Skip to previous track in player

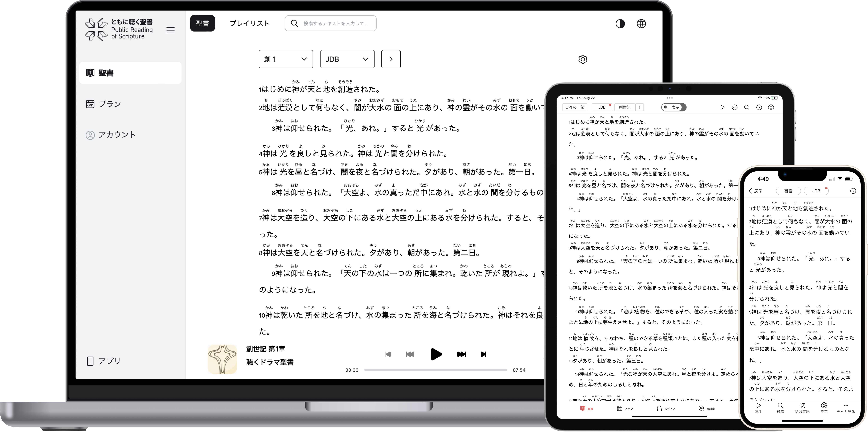pyautogui.click(x=388, y=354)
